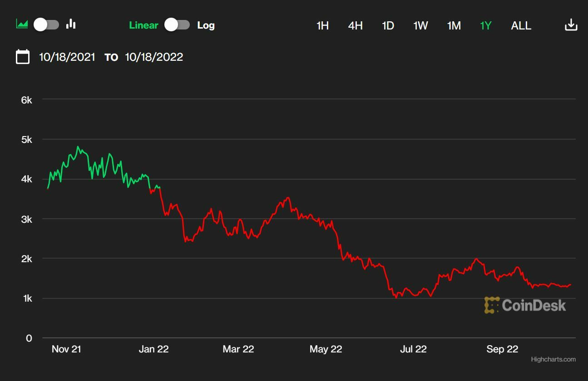This screenshot has width=588, height=381.
Task: Click the area chart icon
Action: [x=22, y=24]
